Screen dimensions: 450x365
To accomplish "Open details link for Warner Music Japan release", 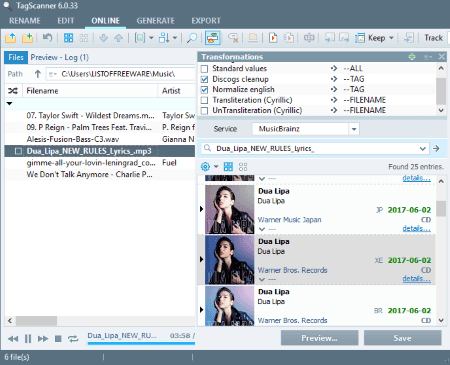I will pos(417,229).
